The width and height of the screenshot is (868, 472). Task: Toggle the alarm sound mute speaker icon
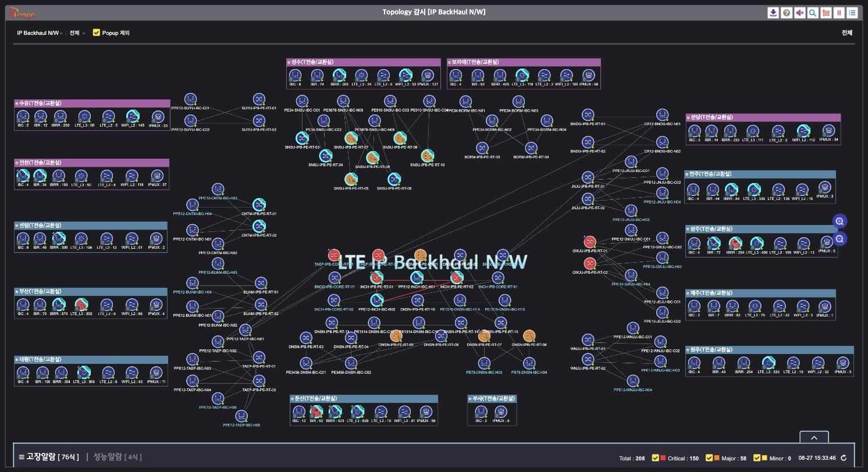[800, 13]
